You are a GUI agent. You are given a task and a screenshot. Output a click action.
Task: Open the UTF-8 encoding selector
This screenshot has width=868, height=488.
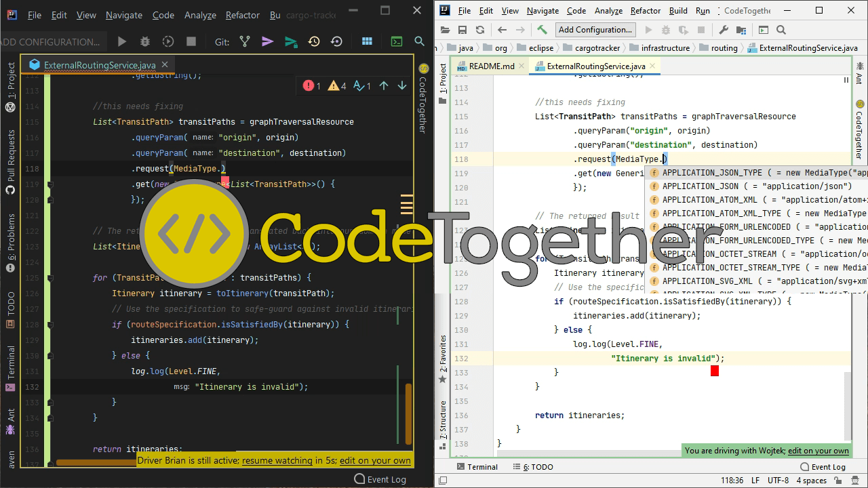pyautogui.click(x=778, y=481)
